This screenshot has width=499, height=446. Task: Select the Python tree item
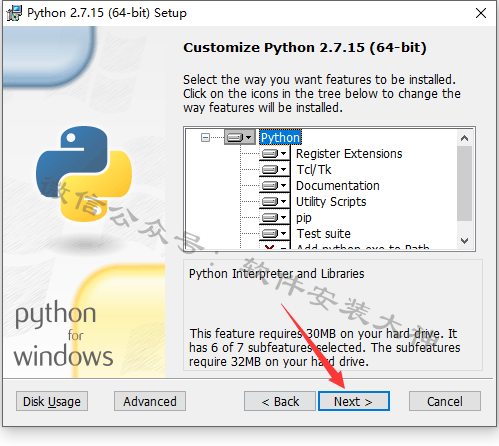pyautogui.click(x=280, y=137)
